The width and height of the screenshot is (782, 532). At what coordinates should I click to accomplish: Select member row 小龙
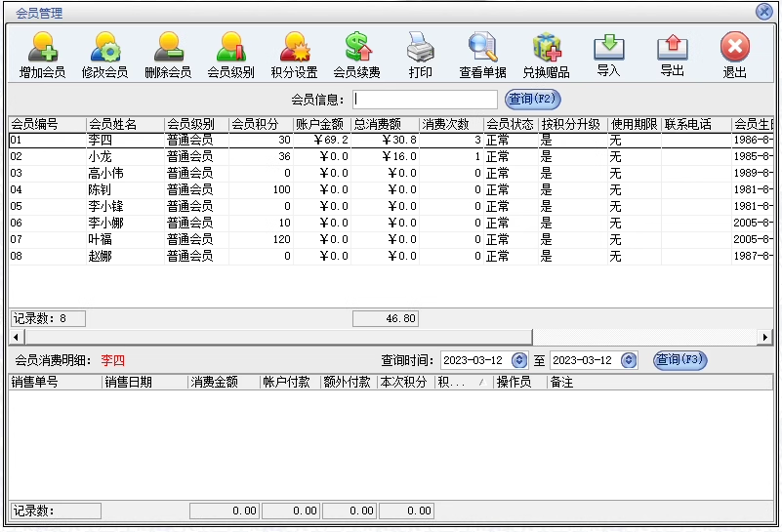[391, 156]
